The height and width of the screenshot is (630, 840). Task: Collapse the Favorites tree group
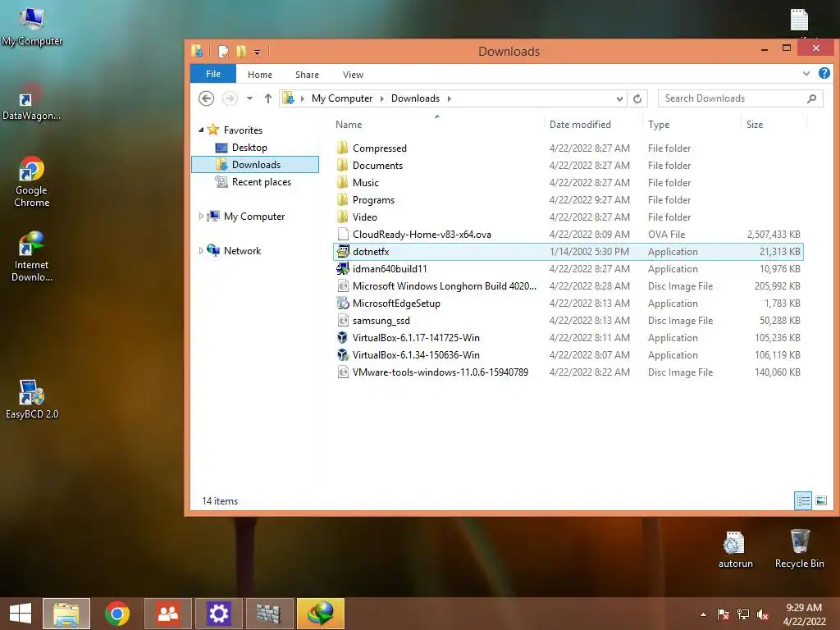click(201, 130)
